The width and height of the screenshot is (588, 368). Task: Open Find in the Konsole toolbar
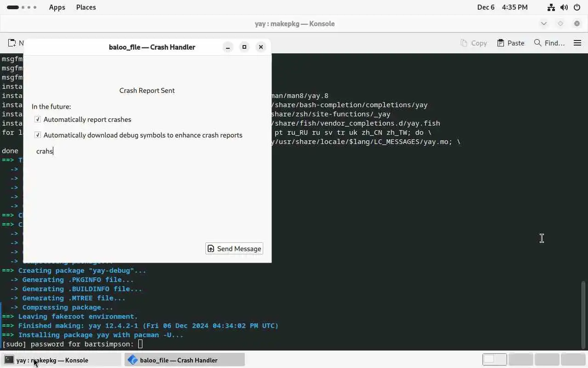549,43
